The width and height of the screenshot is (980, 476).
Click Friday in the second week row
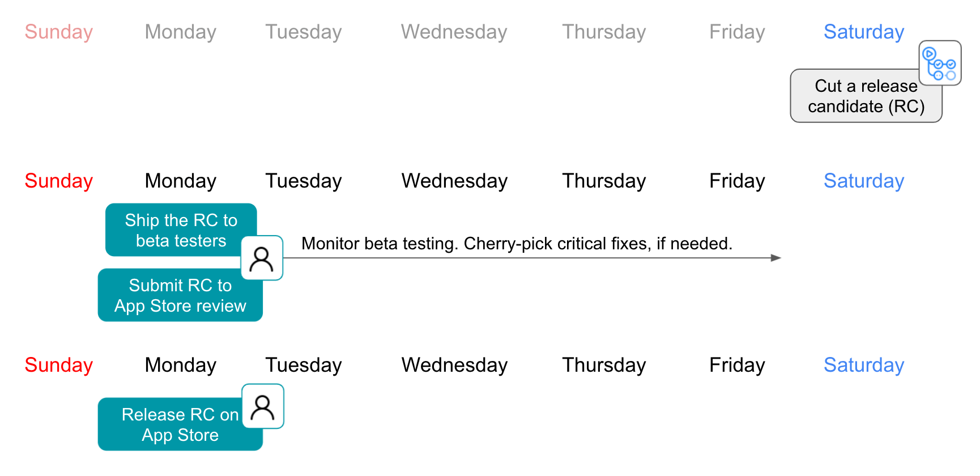pyautogui.click(x=737, y=181)
